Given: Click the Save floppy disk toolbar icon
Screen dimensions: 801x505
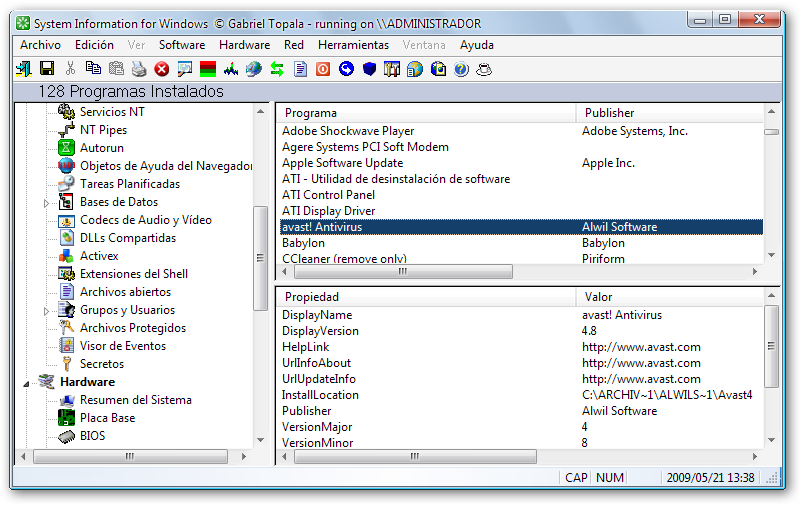Looking at the screenshot, I should pos(46,69).
